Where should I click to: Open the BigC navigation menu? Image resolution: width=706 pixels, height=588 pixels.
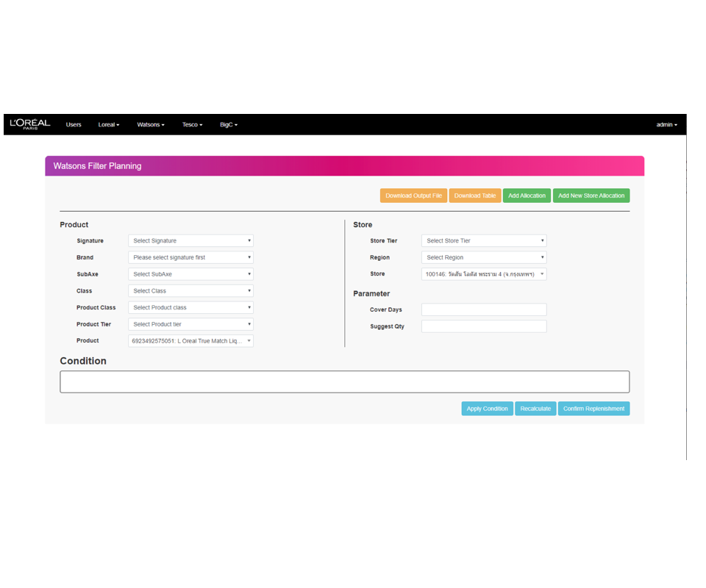[x=229, y=125]
